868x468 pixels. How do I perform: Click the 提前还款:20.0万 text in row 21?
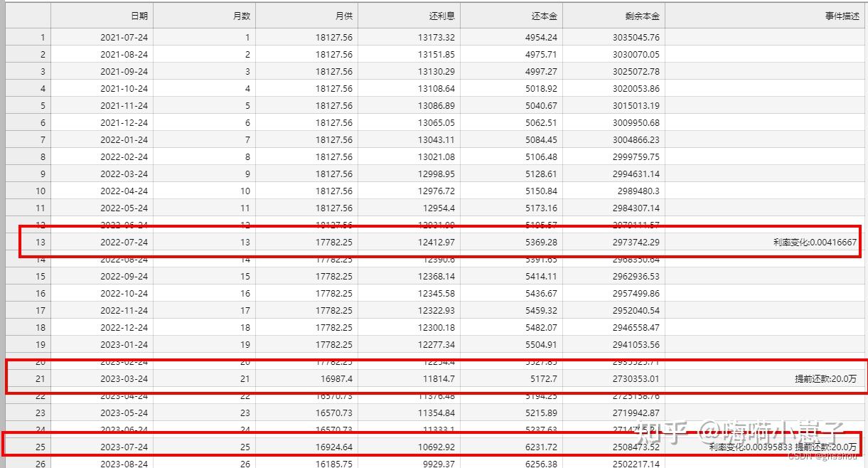[825, 379]
